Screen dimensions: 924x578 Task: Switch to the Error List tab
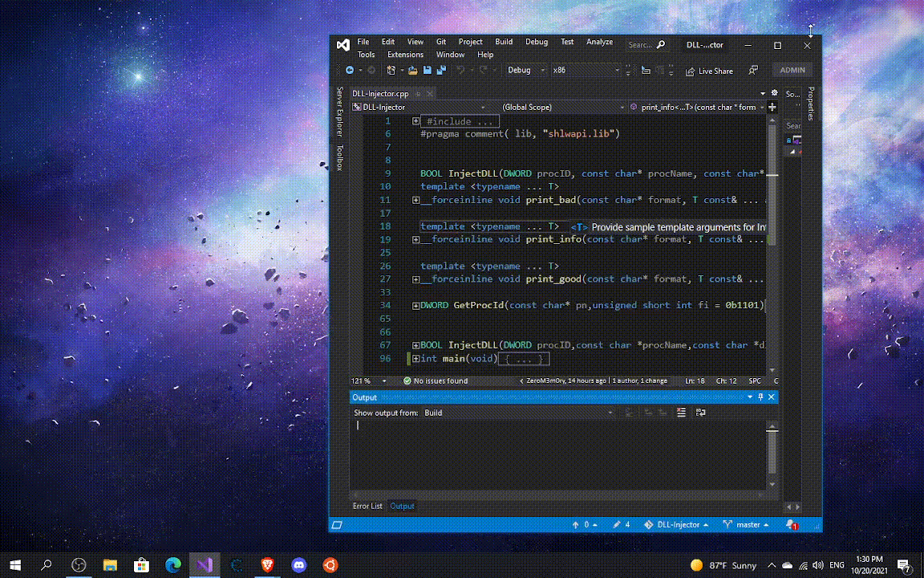pyautogui.click(x=367, y=506)
